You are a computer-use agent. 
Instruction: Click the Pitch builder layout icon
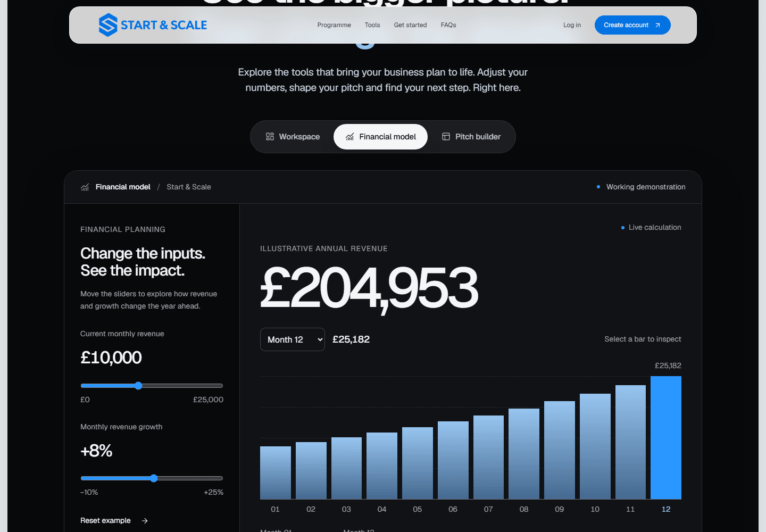coord(446,137)
